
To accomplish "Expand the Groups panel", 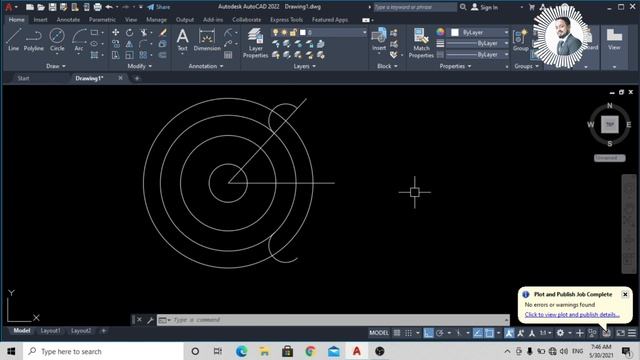I will tap(527, 66).
